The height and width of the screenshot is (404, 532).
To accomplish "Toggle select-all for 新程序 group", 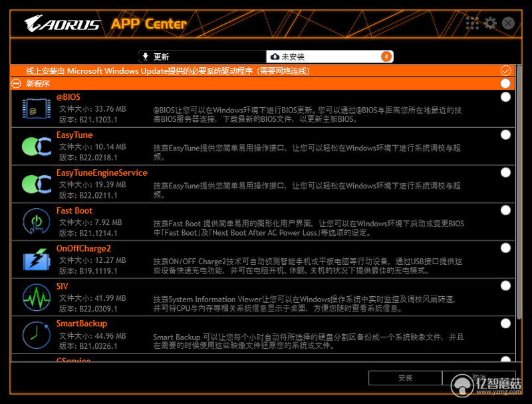I will (505, 83).
